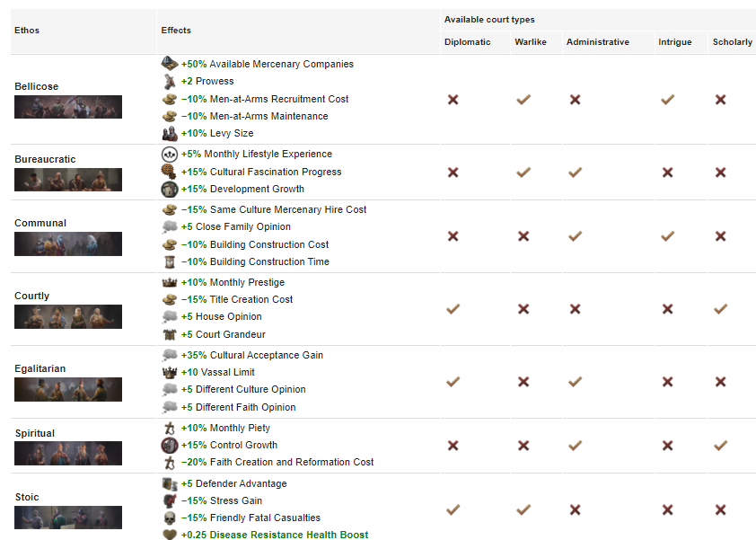The width and height of the screenshot is (756, 540).
Task: Click the Development Growth icon
Action: [x=170, y=189]
